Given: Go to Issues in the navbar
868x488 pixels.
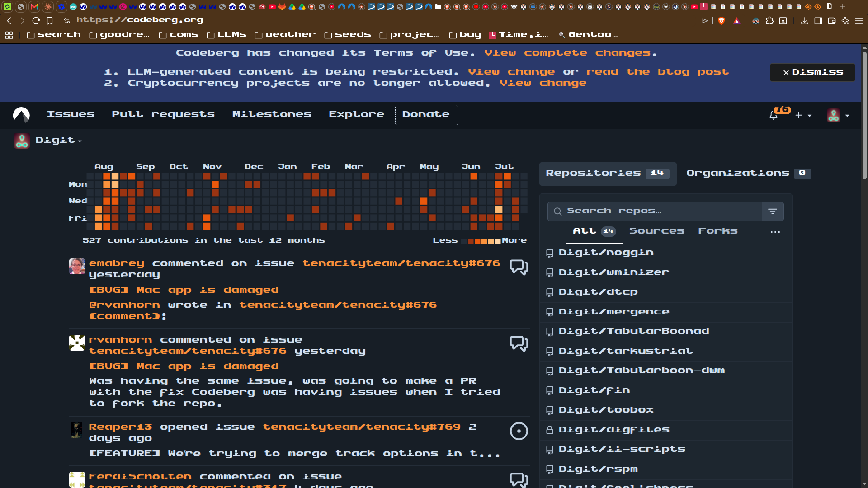Looking at the screenshot, I should [x=71, y=115].
